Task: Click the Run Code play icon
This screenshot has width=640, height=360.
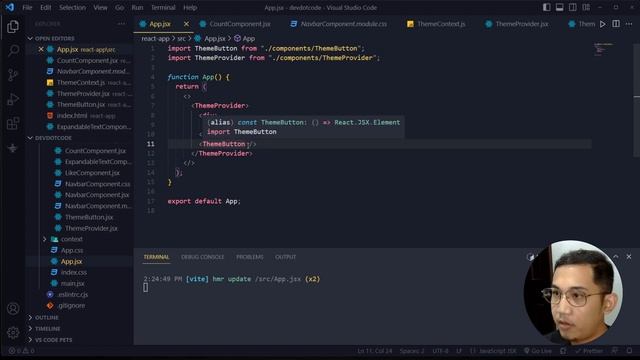Action: click(x=602, y=24)
